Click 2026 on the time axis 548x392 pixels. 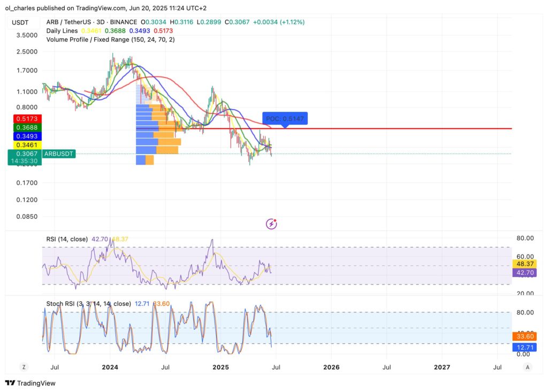[x=331, y=367]
